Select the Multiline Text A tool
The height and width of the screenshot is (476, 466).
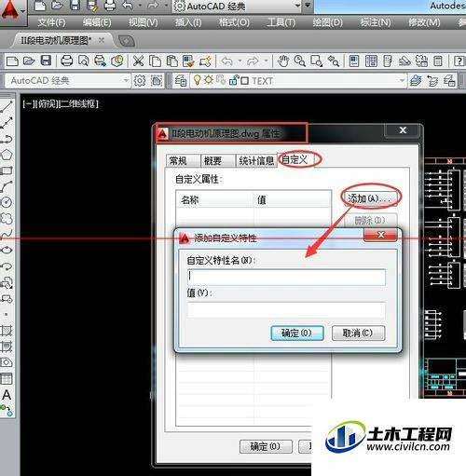[x=7, y=395]
